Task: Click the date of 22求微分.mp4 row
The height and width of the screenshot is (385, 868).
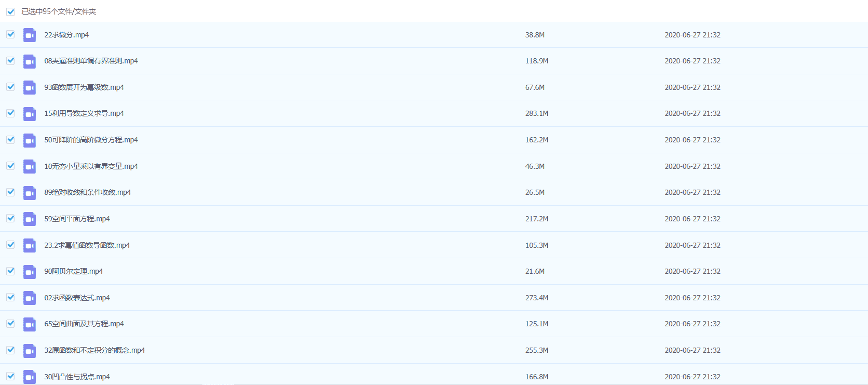Action: 693,35
